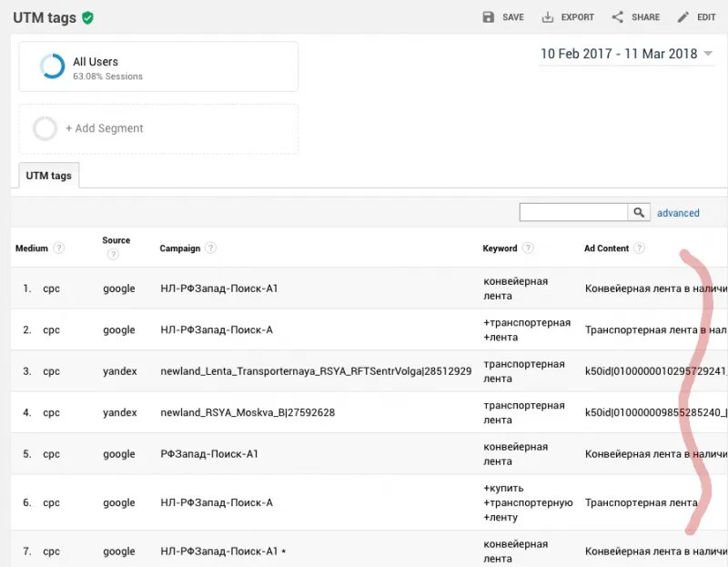728x567 pixels.
Task: Sort by Medium column header
Action: 32,248
